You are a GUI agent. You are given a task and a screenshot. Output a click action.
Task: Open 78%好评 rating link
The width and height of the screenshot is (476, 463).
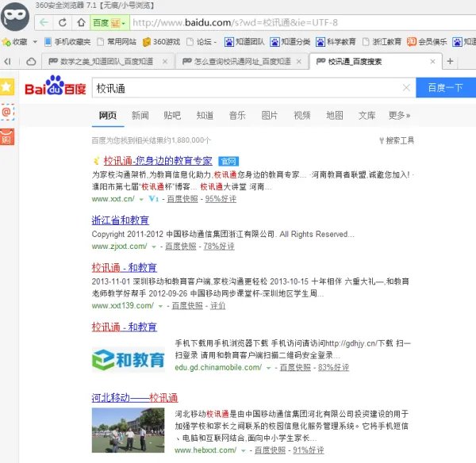(x=219, y=247)
